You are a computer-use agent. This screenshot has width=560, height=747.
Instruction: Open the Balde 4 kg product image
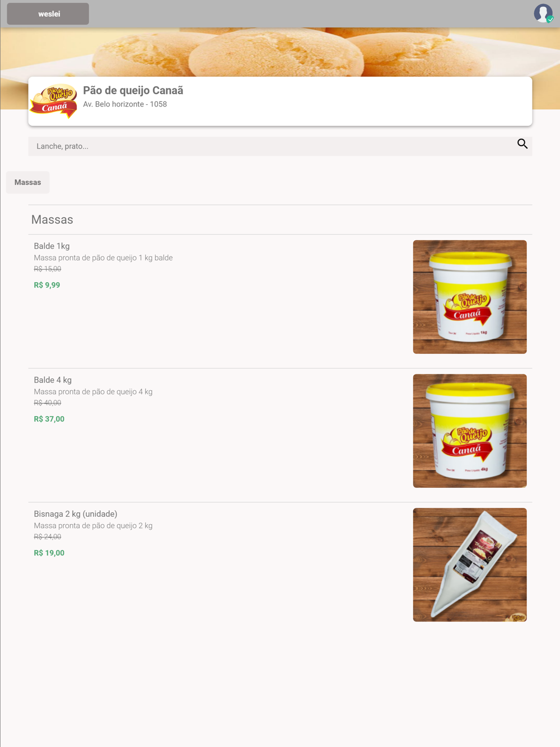point(470,431)
